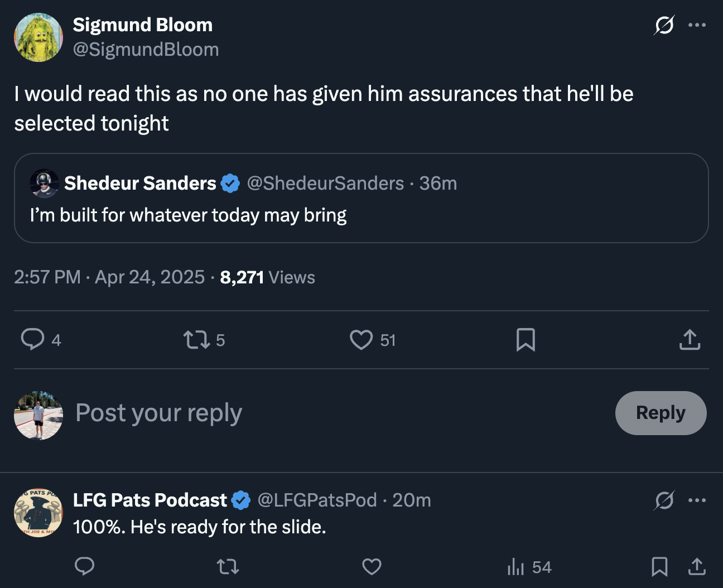This screenshot has width=723, height=588.
Task: Repost the LFG Pats Podcast reply
Action: point(228,567)
